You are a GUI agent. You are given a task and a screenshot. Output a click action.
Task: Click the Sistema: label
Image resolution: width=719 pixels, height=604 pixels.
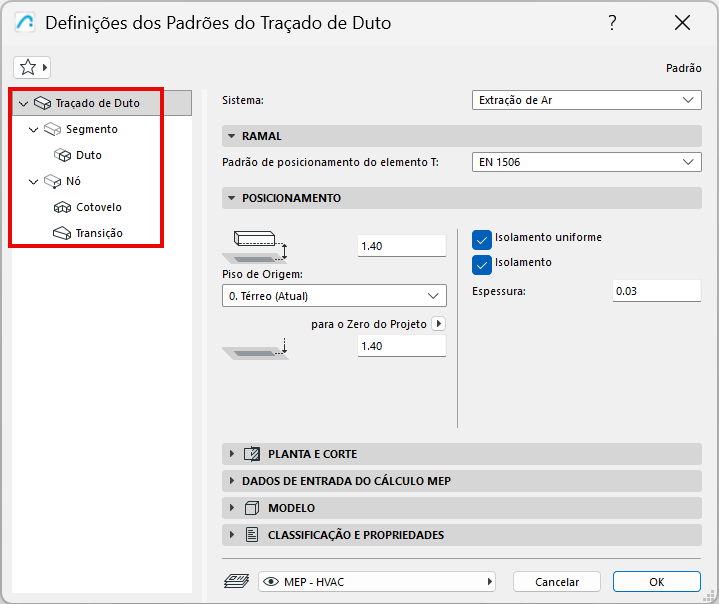click(x=243, y=100)
